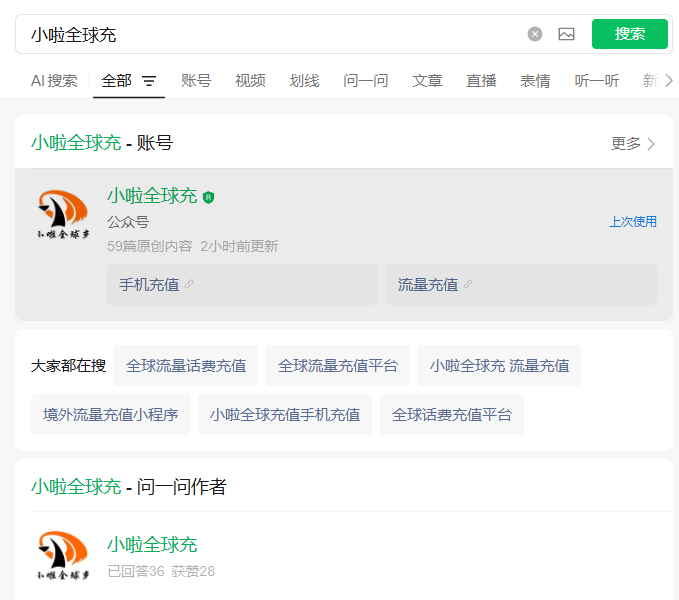This screenshot has width=679, height=600.
Task: Open image search icon
Action: click(x=566, y=34)
